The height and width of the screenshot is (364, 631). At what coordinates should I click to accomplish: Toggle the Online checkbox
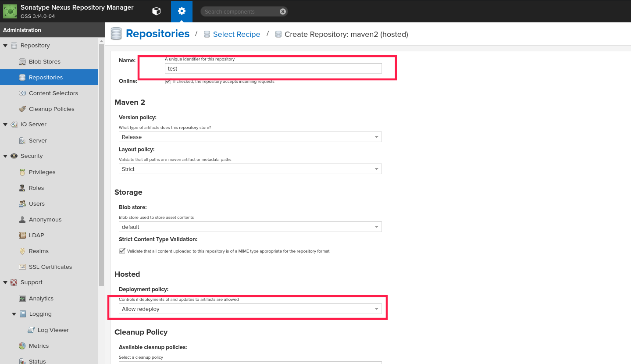pyautogui.click(x=168, y=82)
